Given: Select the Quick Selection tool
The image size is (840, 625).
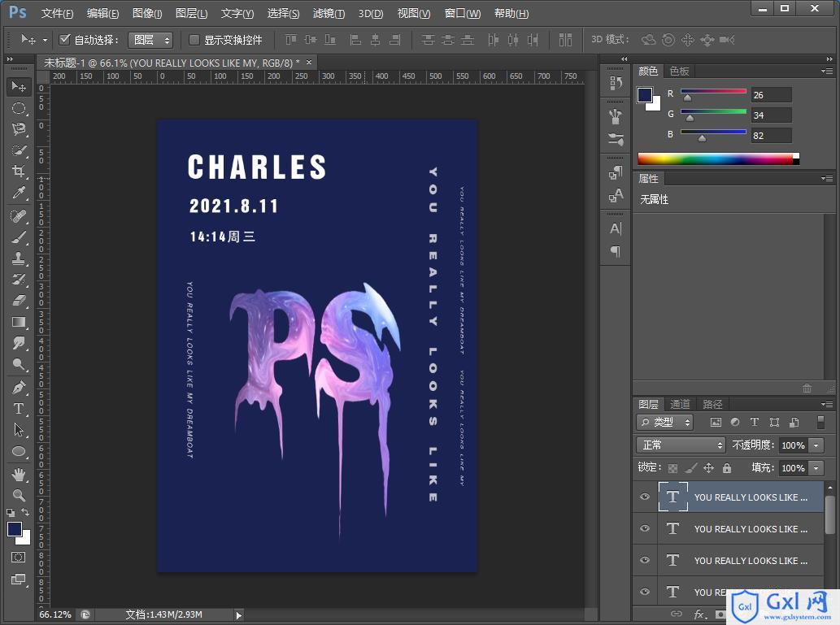Looking at the screenshot, I should click(x=19, y=150).
